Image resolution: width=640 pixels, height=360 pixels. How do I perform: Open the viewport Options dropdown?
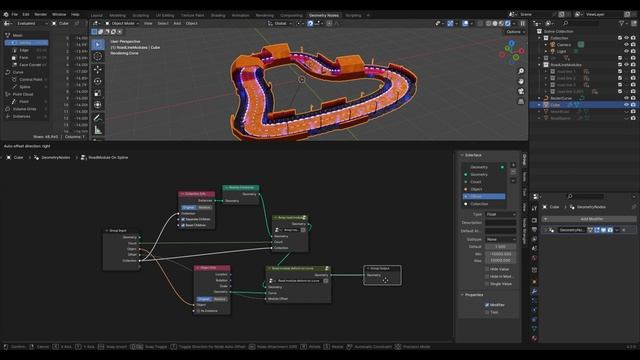click(515, 32)
